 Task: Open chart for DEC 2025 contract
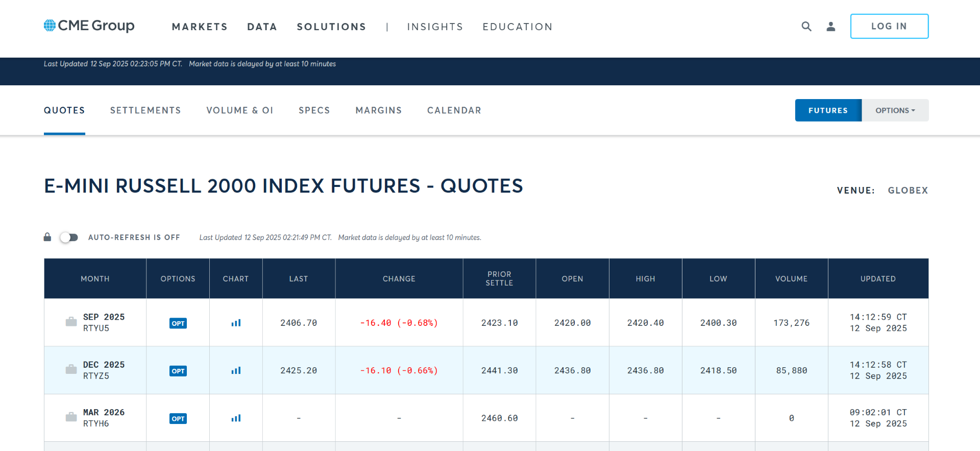(236, 370)
